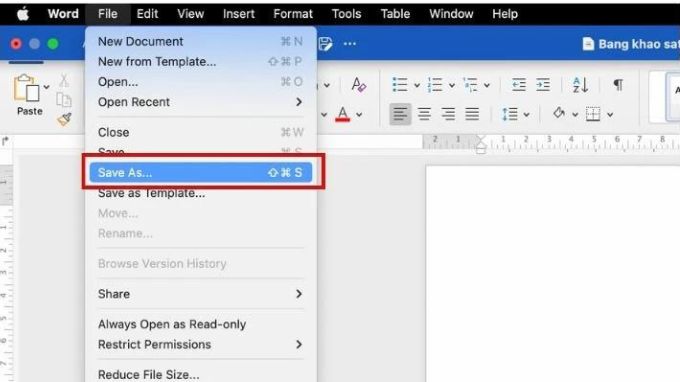The height and width of the screenshot is (382, 680).
Task: Expand the Restrict Permissions submenu
Action: [x=200, y=345]
